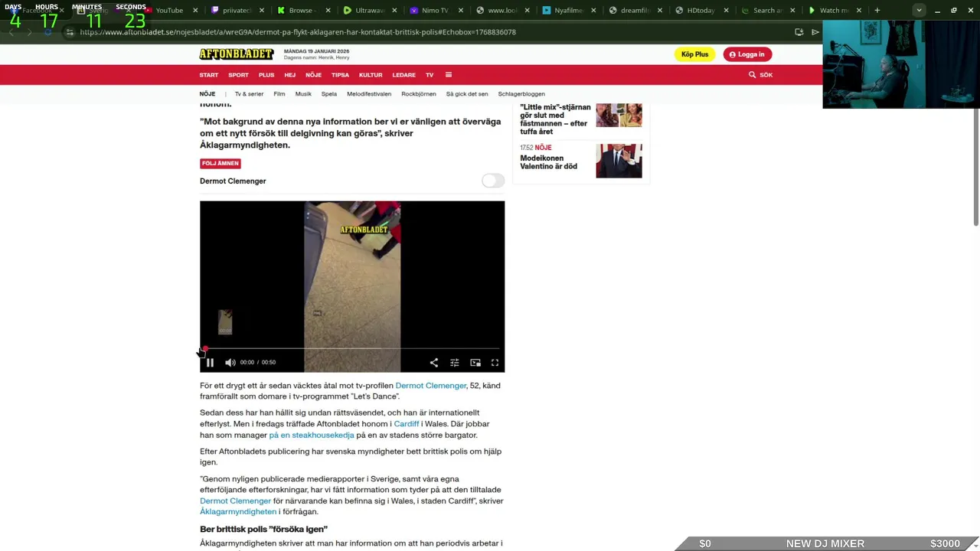This screenshot has height=551, width=980.
Task: Close the Nimo TV browser tab
Action: [461, 11]
